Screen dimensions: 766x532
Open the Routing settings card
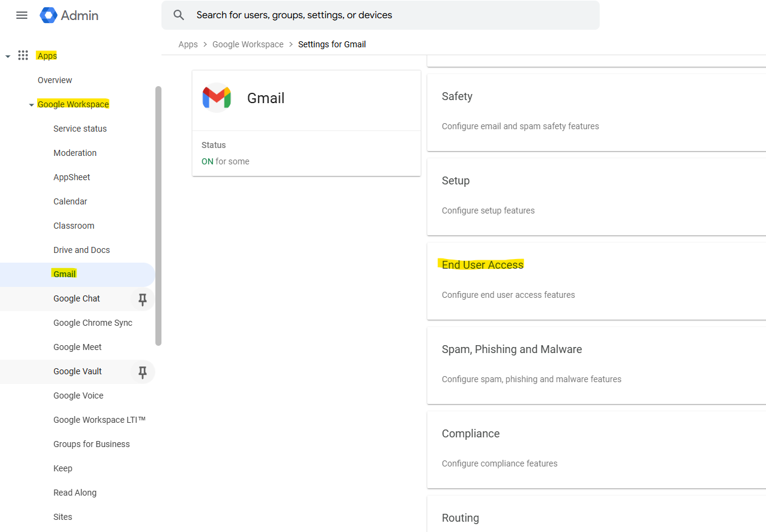[x=597, y=514]
